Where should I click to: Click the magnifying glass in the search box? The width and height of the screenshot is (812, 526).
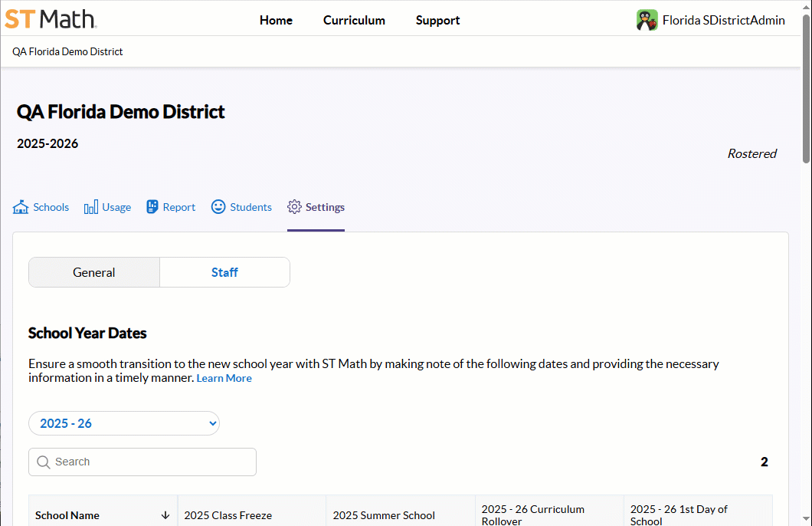(x=44, y=462)
